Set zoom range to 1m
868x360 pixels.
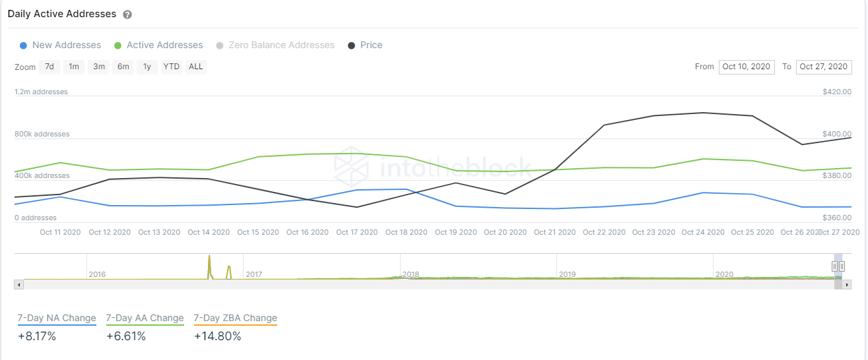(x=74, y=67)
